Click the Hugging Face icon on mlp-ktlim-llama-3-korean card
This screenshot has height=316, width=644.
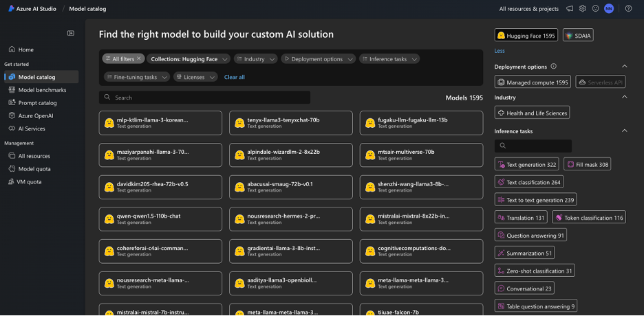click(109, 123)
